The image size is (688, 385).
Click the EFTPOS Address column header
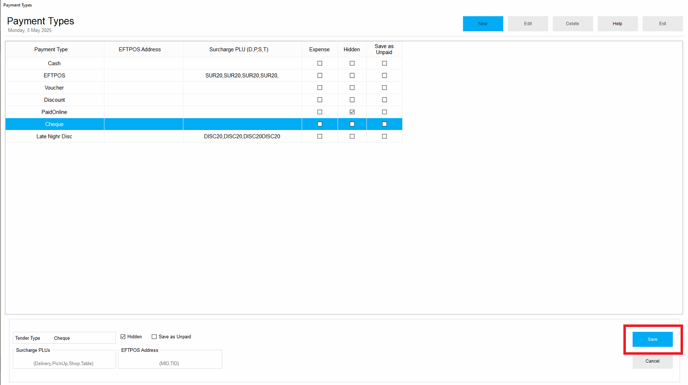(x=144, y=50)
